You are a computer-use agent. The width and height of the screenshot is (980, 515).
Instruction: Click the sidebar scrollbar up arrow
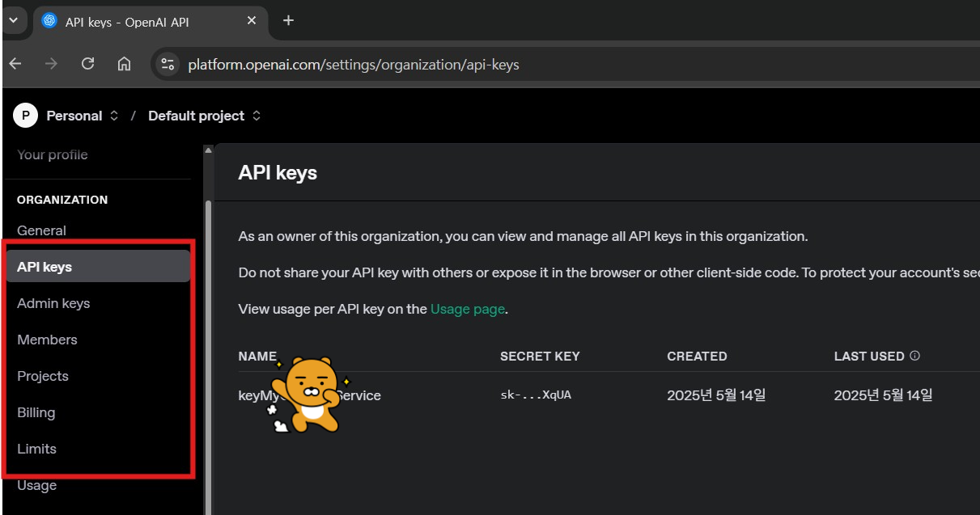tap(208, 150)
